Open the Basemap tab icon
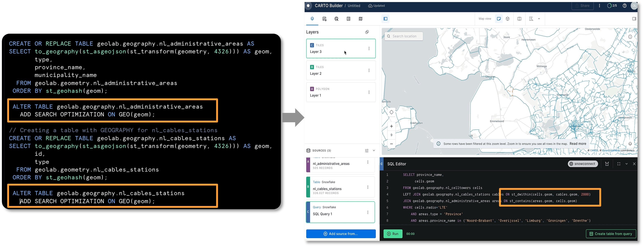Image resolution: width=644 pixels, height=247 pixels. [x=360, y=19]
